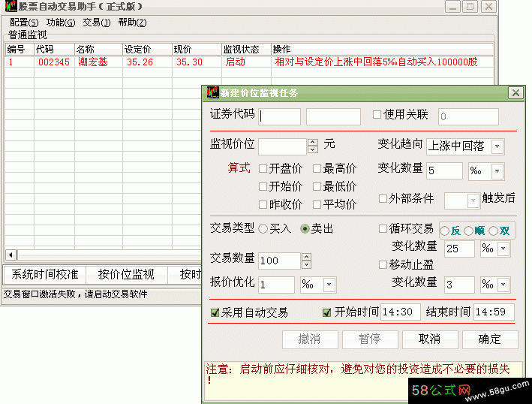Check the 开盘价 formula option

[263, 168]
